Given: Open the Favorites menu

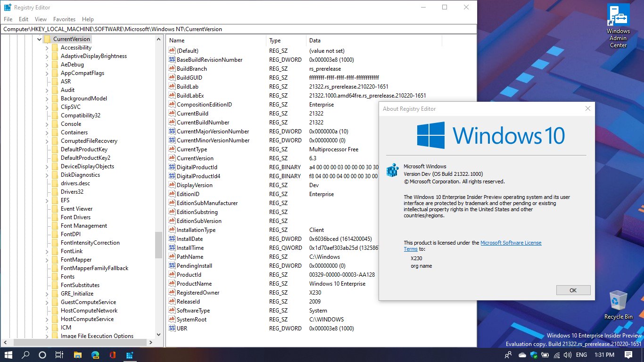Looking at the screenshot, I should pos(65,19).
